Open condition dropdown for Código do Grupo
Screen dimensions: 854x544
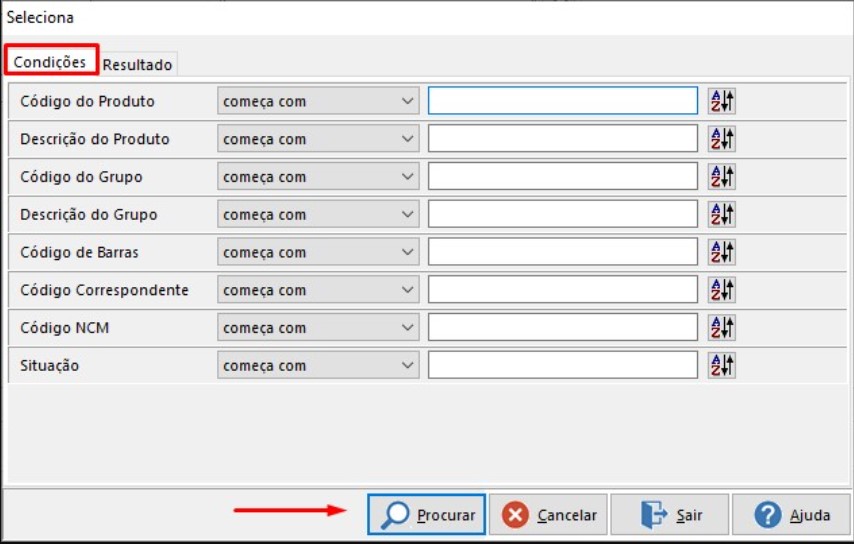pos(318,176)
